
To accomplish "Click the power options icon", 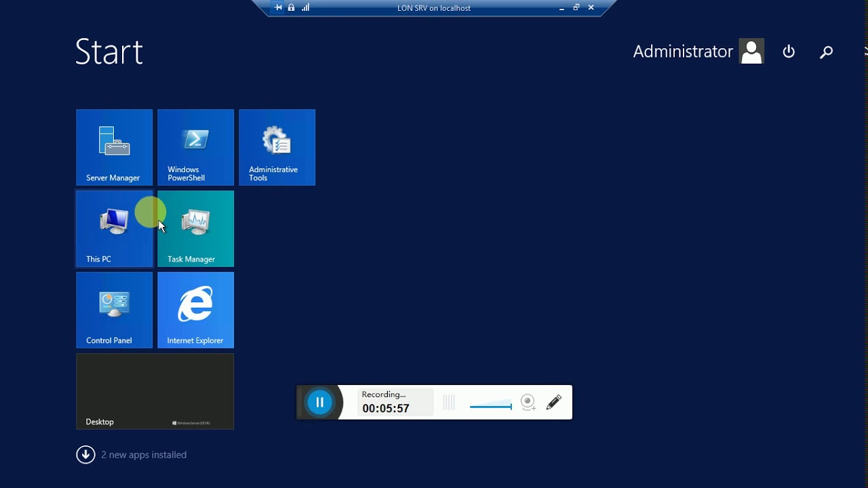I will 789,52.
